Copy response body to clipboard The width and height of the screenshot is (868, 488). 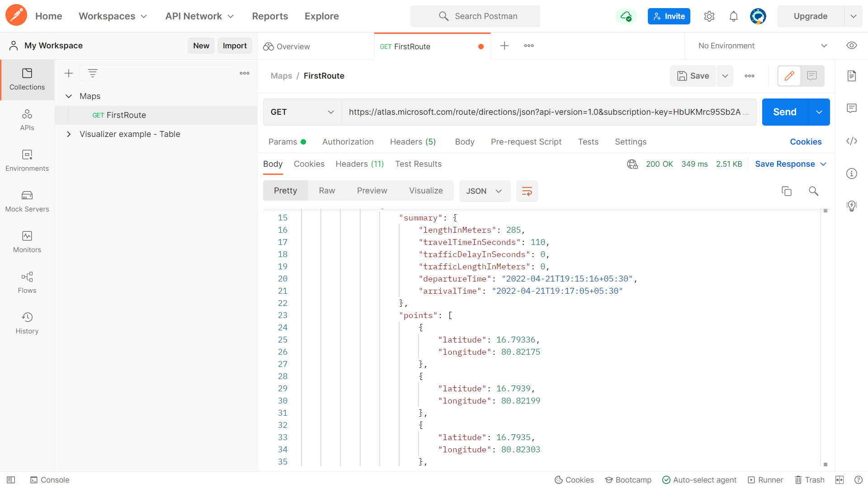[787, 191]
